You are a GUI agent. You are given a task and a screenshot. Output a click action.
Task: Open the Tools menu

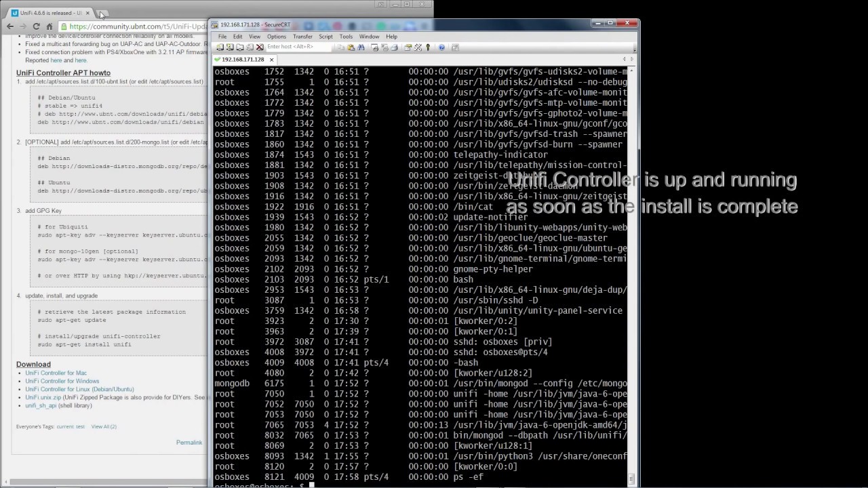click(346, 37)
